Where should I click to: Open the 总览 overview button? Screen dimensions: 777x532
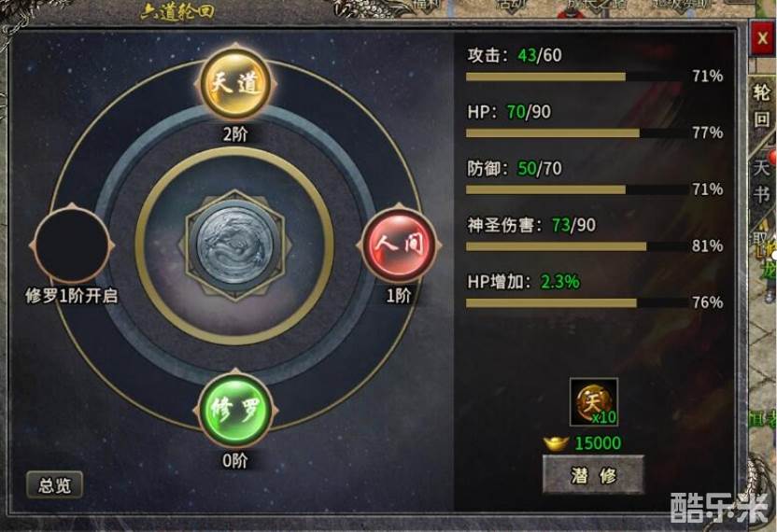(x=54, y=485)
